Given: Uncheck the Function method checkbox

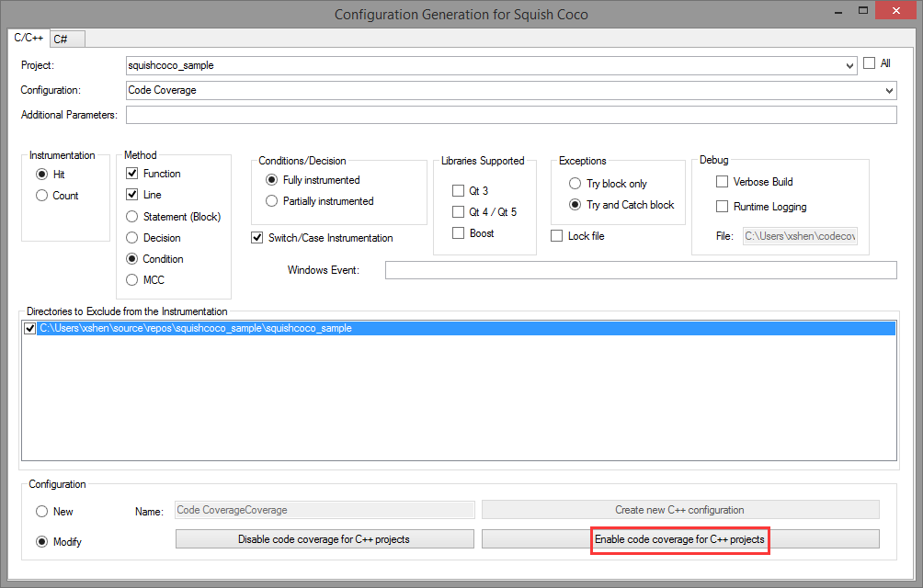Looking at the screenshot, I should pos(132,174).
